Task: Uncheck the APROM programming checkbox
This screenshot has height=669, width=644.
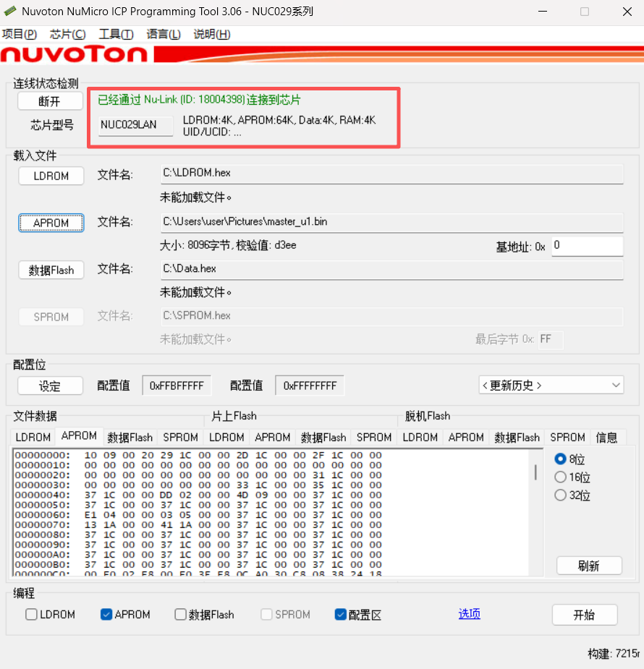Action: point(107,615)
